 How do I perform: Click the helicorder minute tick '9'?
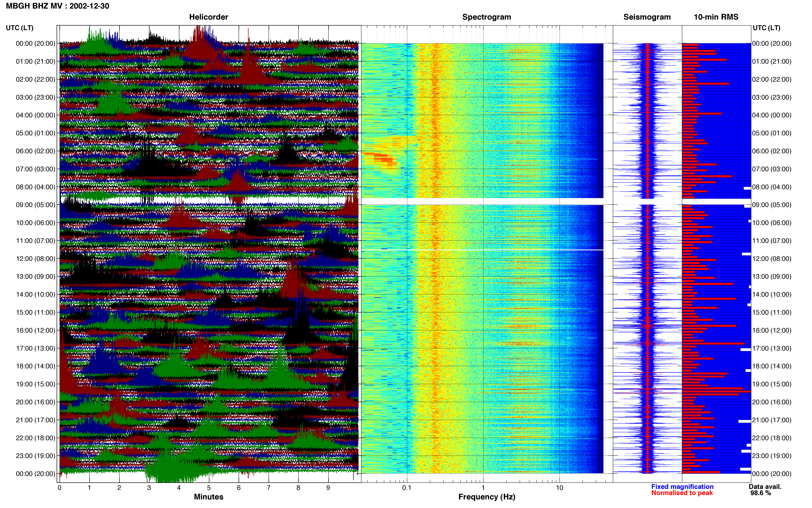click(x=328, y=487)
